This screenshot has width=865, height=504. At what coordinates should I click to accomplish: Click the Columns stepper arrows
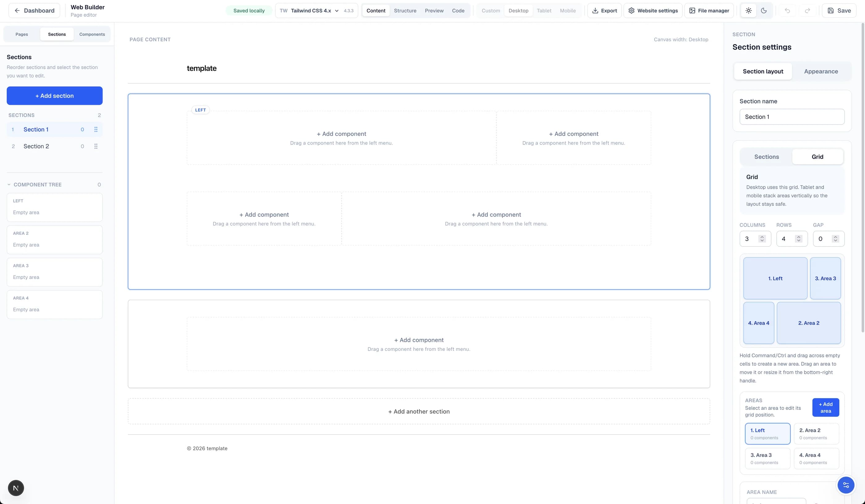click(x=762, y=239)
